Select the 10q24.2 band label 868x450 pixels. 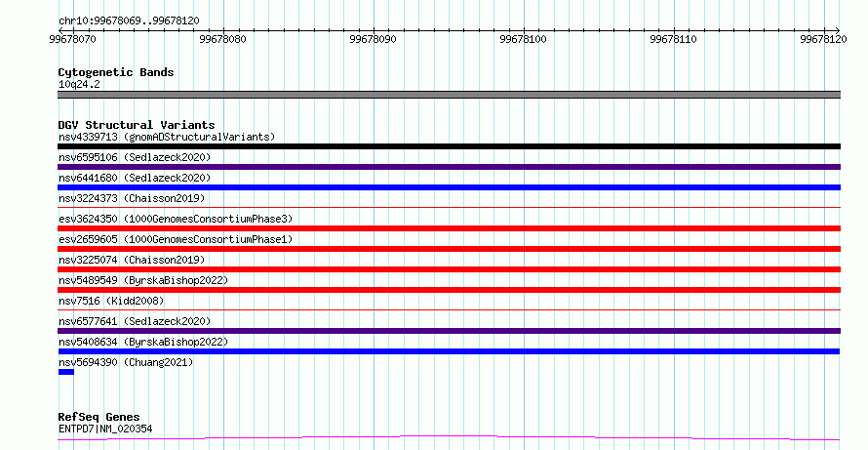pyautogui.click(x=79, y=84)
